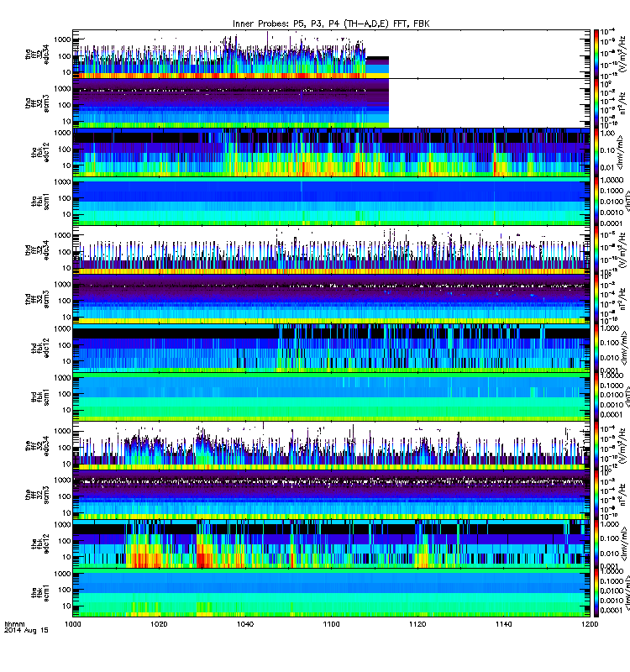Image resolution: width=630 pixels, height=672 pixels.
Task: Click the the fff edc34 spectrogram panel
Action: point(331,446)
